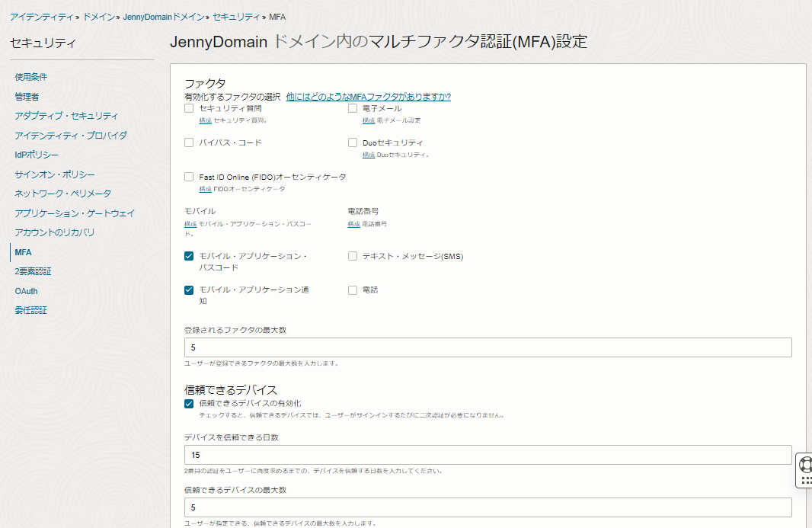
Task: Click the dotted grid handle below lifebuoy
Action: pos(806,480)
